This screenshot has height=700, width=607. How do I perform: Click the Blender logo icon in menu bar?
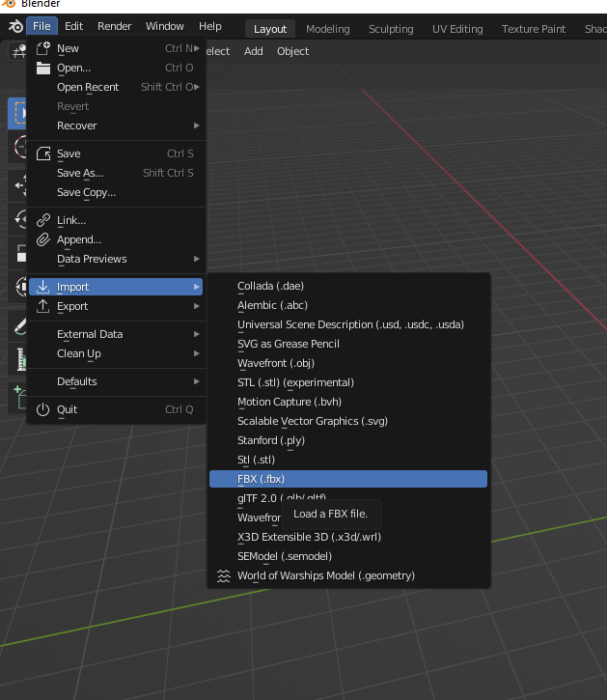15,26
